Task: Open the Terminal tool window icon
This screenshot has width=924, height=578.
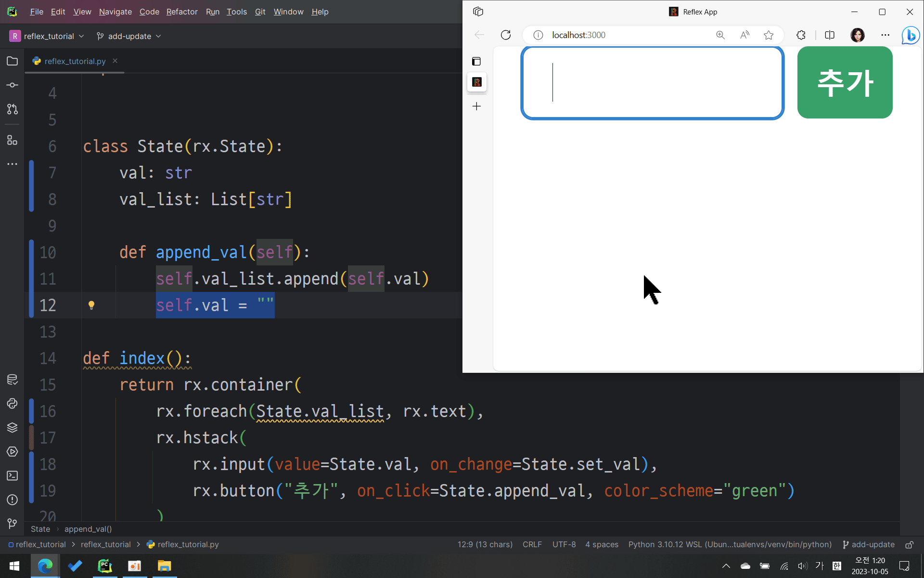Action: click(13, 475)
